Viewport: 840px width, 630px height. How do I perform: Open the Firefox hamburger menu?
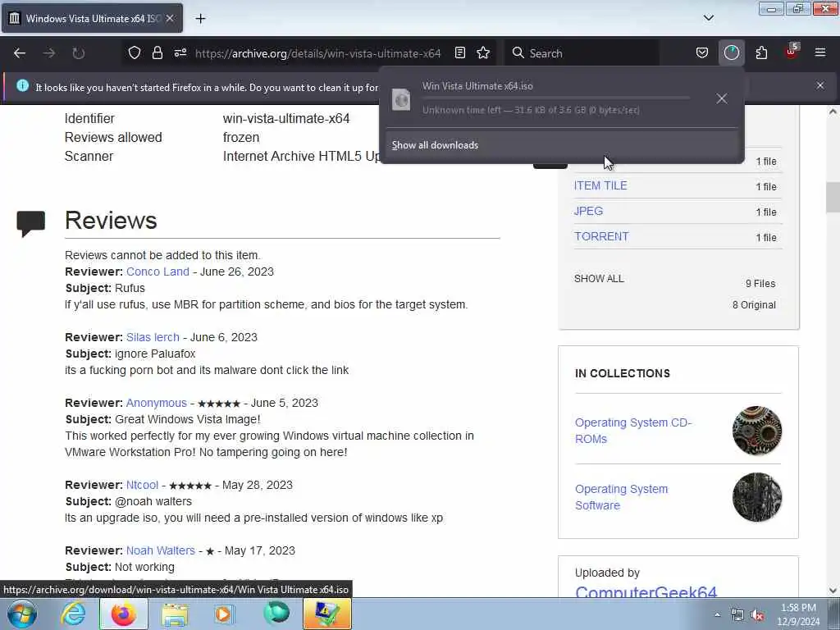pyautogui.click(x=819, y=53)
